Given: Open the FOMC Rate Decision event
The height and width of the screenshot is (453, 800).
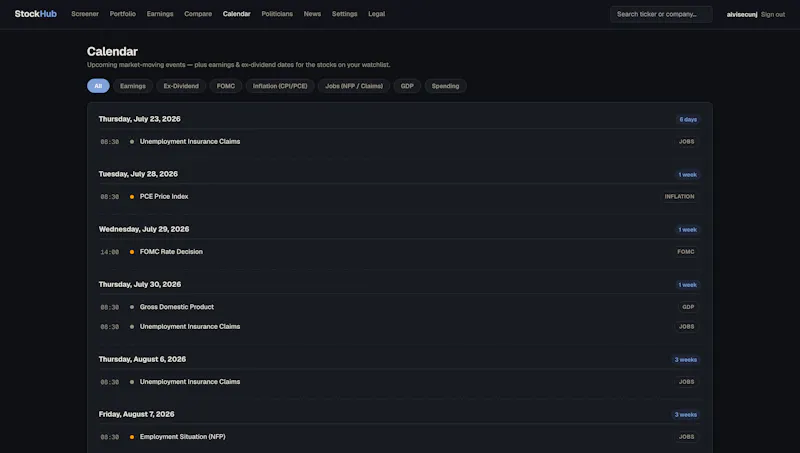Looking at the screenshot, I should pyautogui.click(x=171, y=251).
